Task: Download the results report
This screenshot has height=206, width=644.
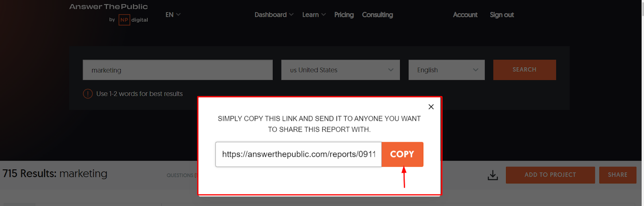Action: point(493,175)
